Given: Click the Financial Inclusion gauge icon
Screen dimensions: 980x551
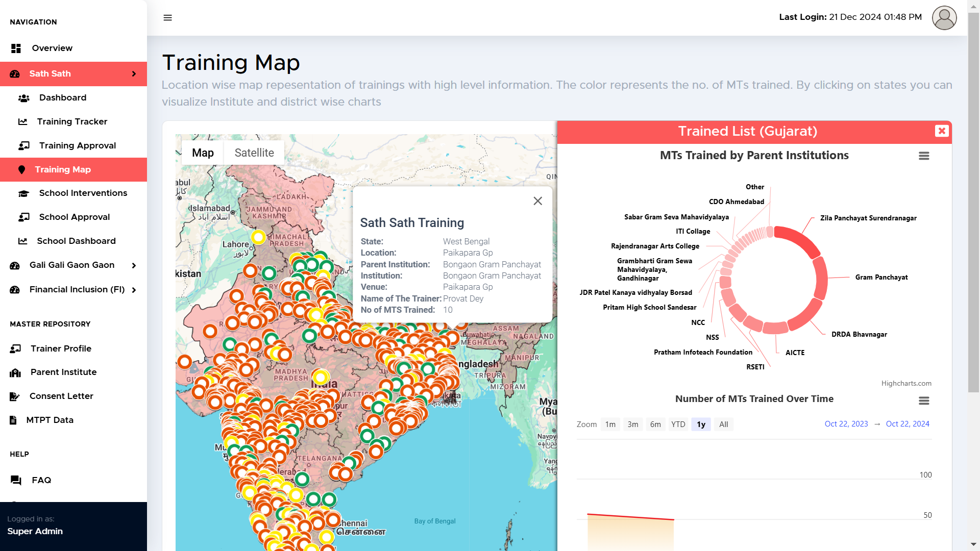Looking at the screenshot, I should (x=15, y=290).
